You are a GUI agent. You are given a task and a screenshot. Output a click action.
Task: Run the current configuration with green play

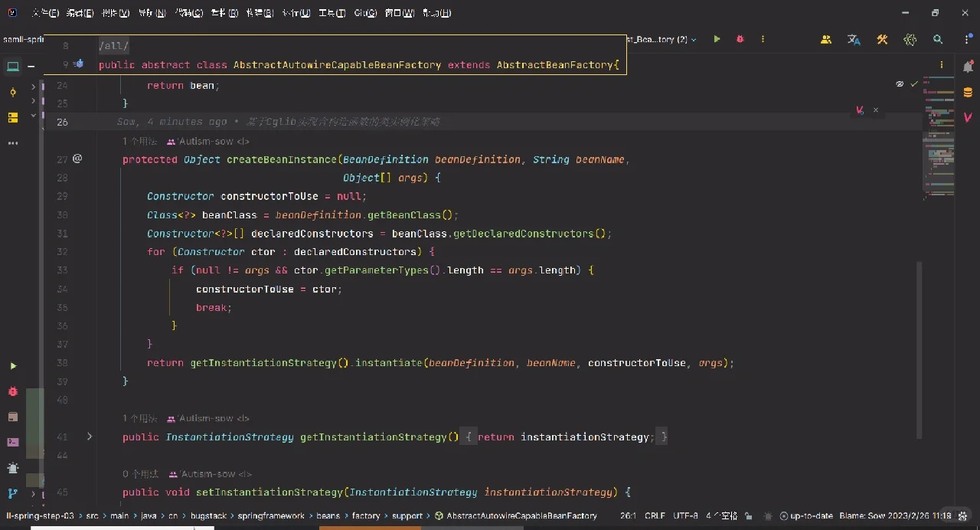[717, 39]
